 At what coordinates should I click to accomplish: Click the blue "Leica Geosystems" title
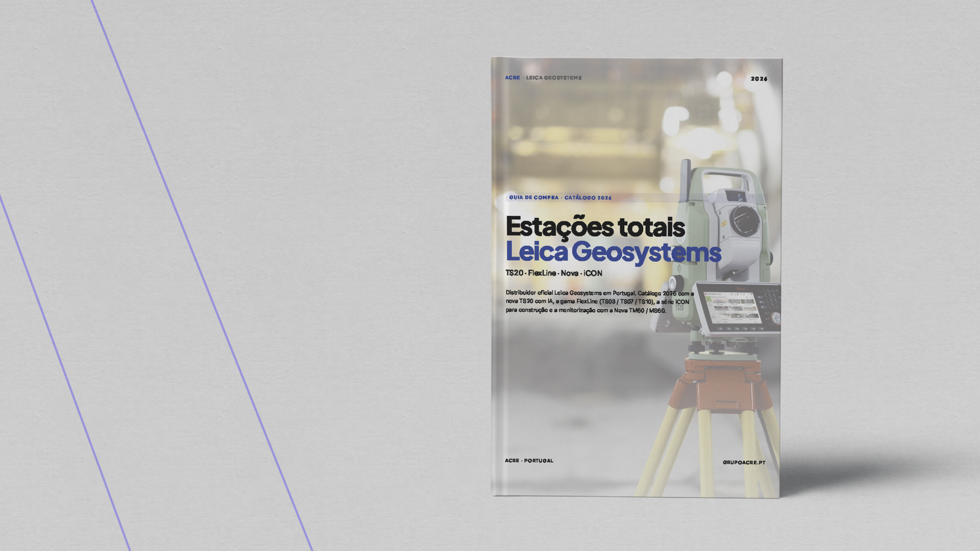[613, 252]
